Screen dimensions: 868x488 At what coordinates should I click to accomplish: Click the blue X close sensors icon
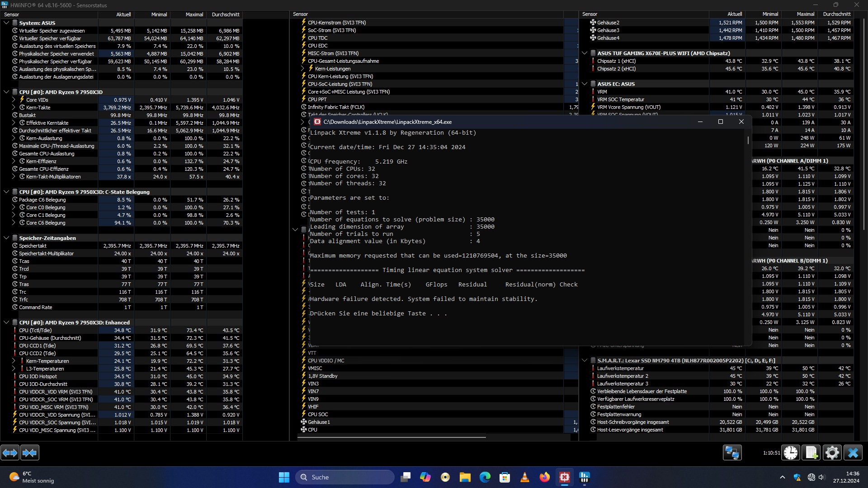click(853, 452)
